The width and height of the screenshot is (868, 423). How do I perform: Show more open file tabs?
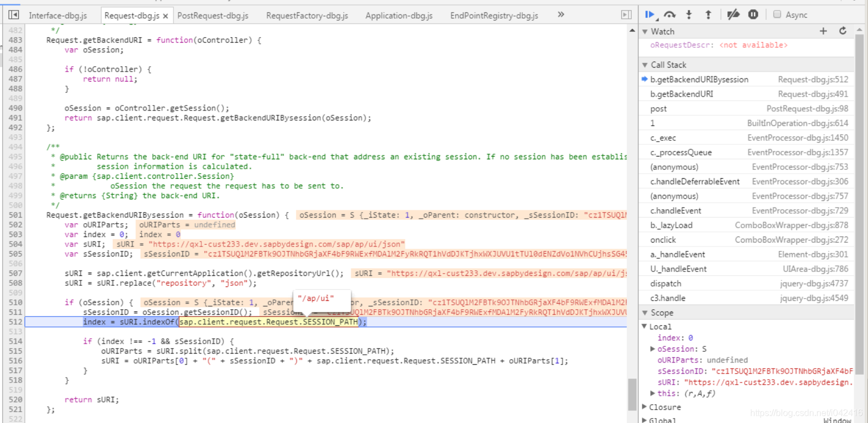tap(561, 15)
